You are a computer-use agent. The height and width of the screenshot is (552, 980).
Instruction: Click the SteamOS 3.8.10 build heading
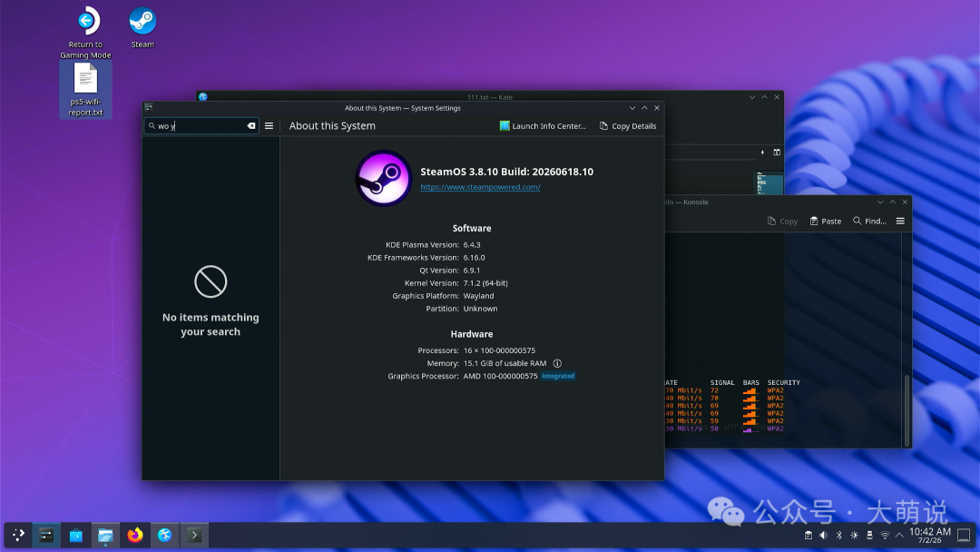click(x=507, y=172)
